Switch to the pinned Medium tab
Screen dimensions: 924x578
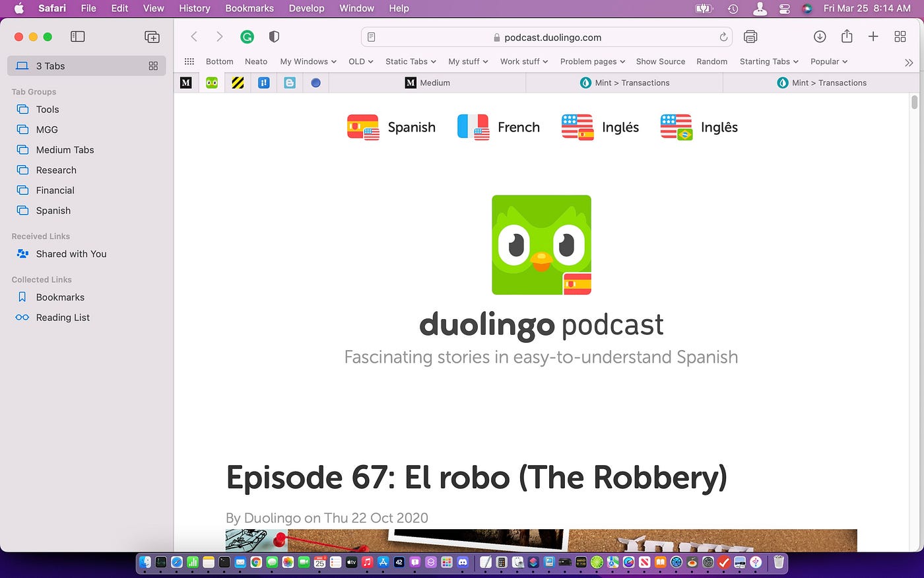pos(186,83)
